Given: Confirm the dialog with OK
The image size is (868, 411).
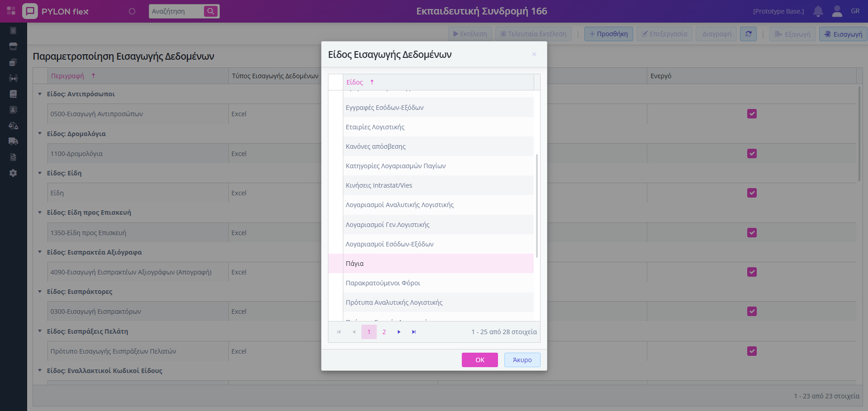Looking at the screenshot, I should coord(479,360).
